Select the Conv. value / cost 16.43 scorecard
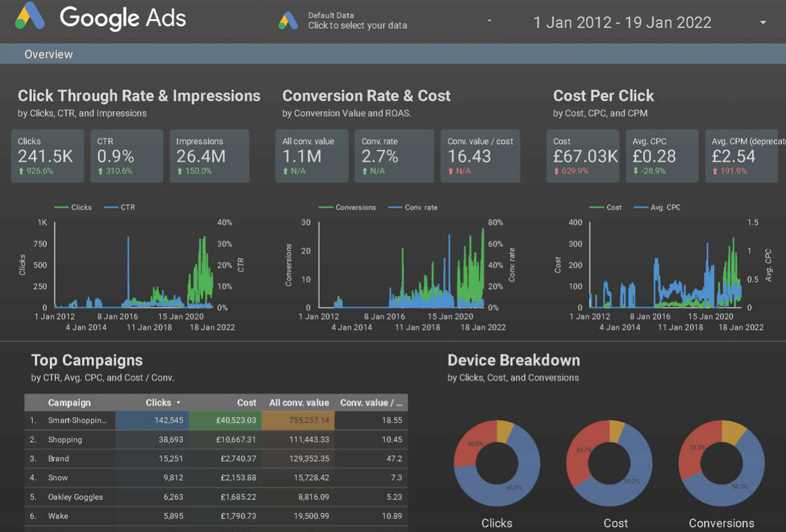 pos(480,156)
